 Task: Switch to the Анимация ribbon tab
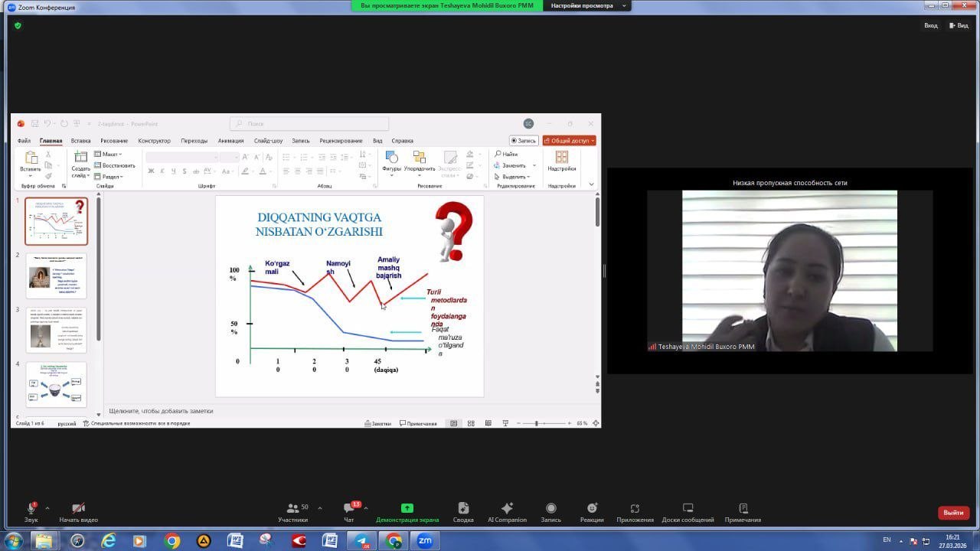[x=230, y=141]
